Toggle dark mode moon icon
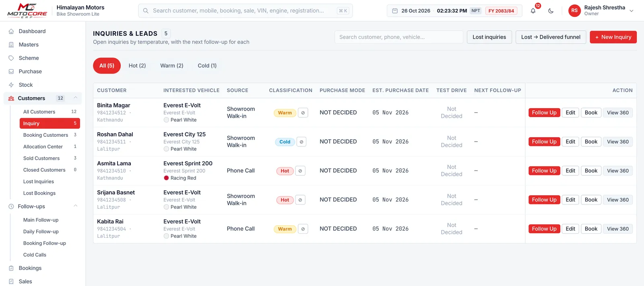 tap(551, 11)
